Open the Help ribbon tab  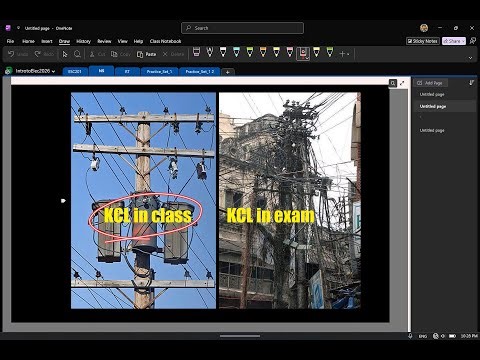(138, 41)
